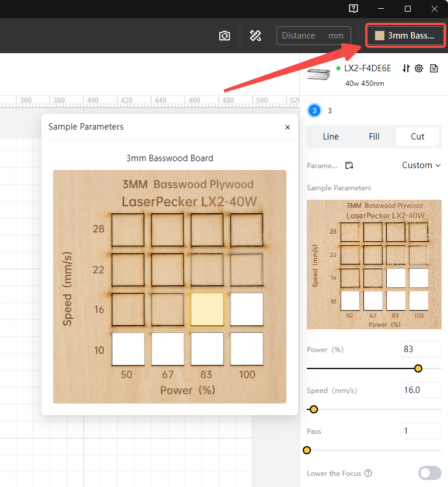Open the 3mm Basswood material selector
The height and width of the screenshot is (487, 448).
pos(405,36)
